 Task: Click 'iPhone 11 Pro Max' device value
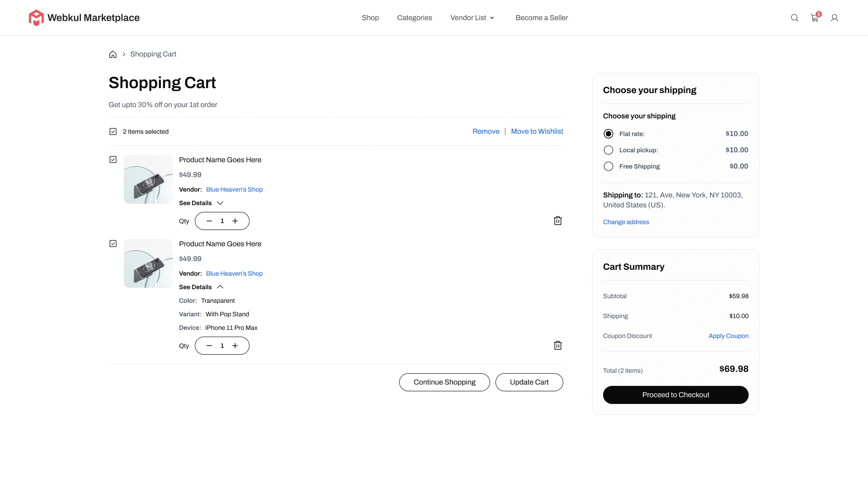[x=231, y=328]
